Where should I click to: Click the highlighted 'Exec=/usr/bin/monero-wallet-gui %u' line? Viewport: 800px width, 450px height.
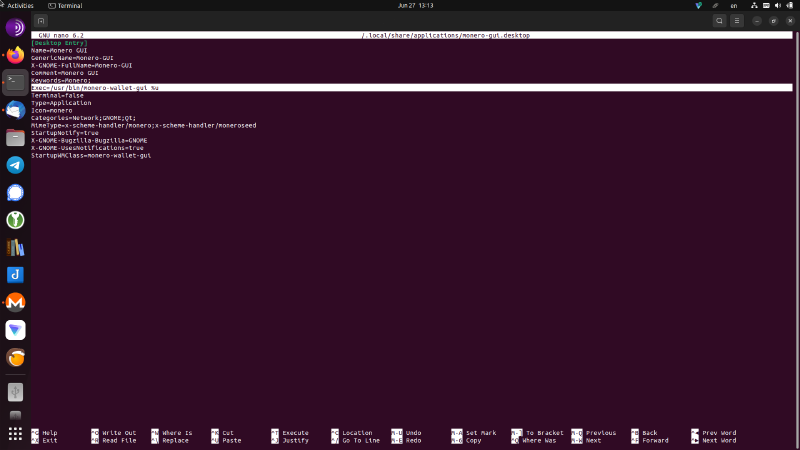pos(412,88)
